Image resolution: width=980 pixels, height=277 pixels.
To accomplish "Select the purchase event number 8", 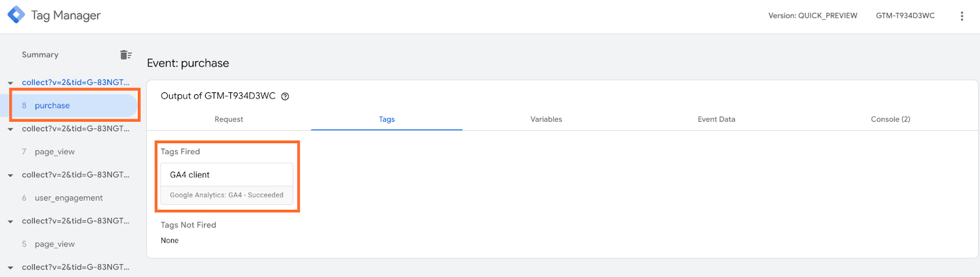I will click(52, 106).
